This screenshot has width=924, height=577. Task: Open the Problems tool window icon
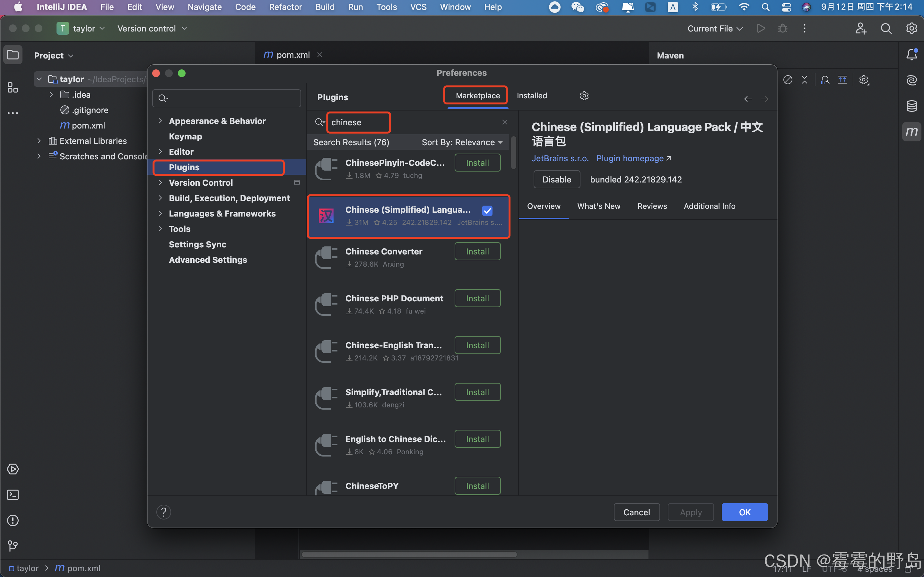[x=13, y=520]
